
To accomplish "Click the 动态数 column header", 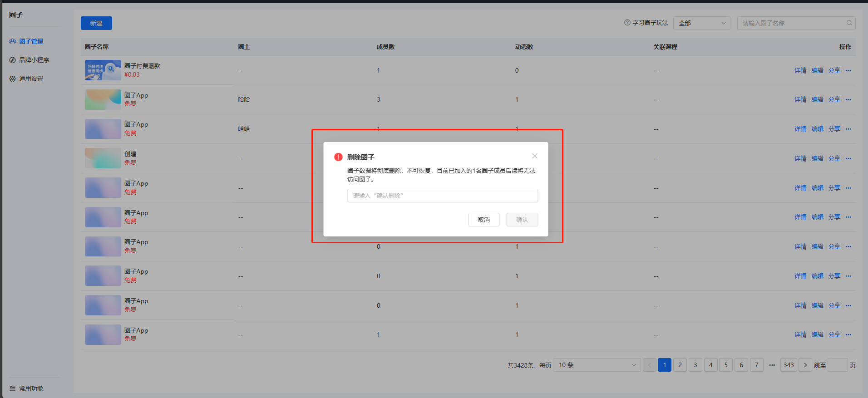I will [524, 47].
